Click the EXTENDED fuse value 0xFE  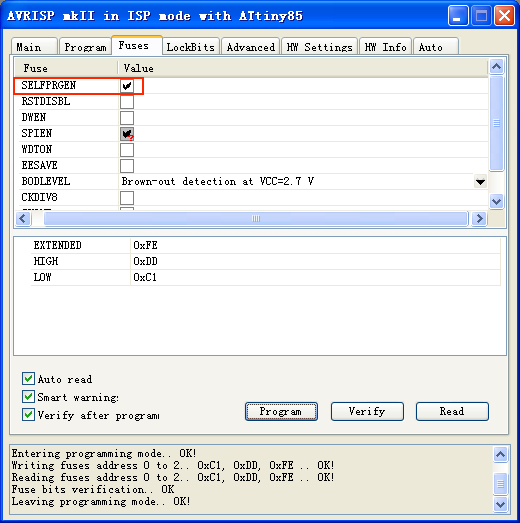point(145,245)
